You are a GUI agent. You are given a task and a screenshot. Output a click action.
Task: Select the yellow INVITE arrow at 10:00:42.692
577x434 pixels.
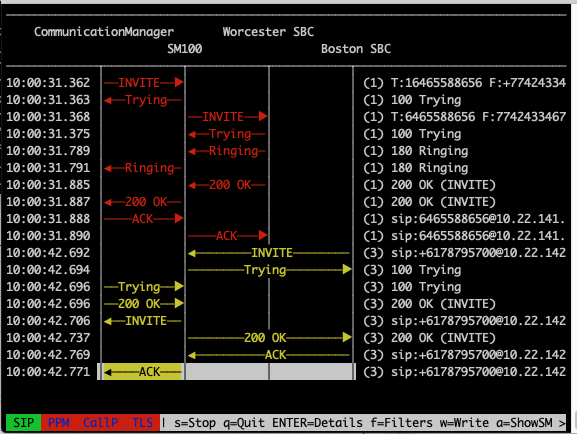point(269,253)
